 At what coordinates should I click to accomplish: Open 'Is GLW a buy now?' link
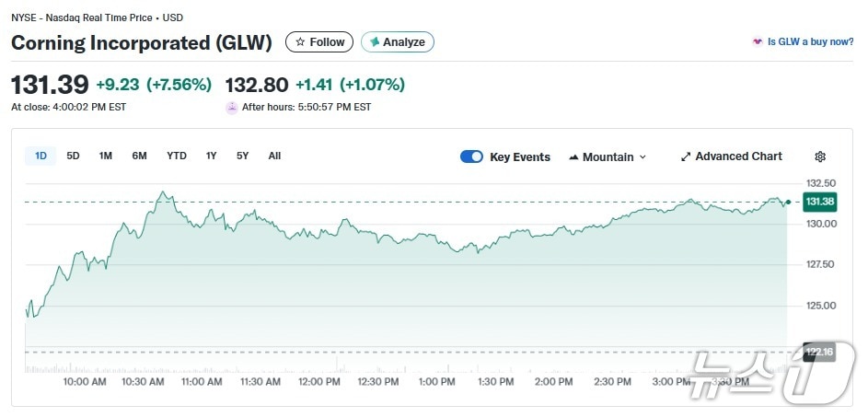[810, 42]
